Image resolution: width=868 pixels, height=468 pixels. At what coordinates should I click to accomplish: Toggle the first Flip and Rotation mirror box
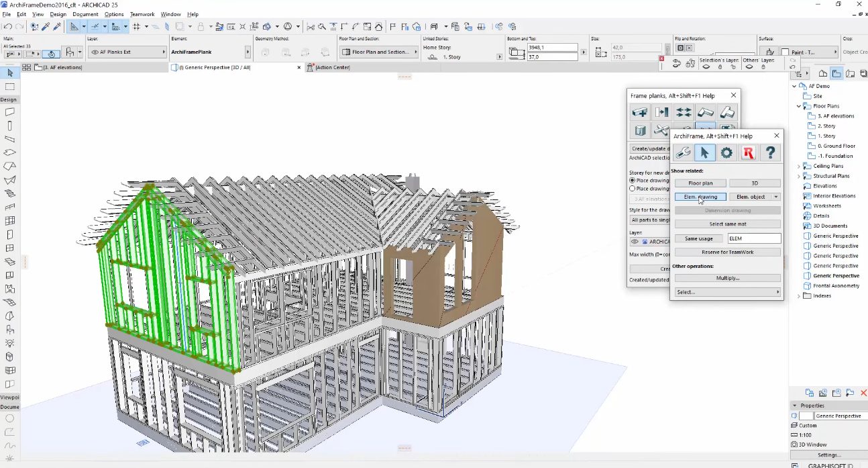680,48
